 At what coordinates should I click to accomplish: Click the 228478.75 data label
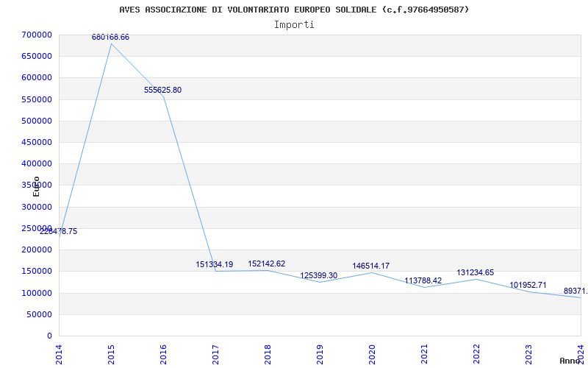tap(59, 232)
